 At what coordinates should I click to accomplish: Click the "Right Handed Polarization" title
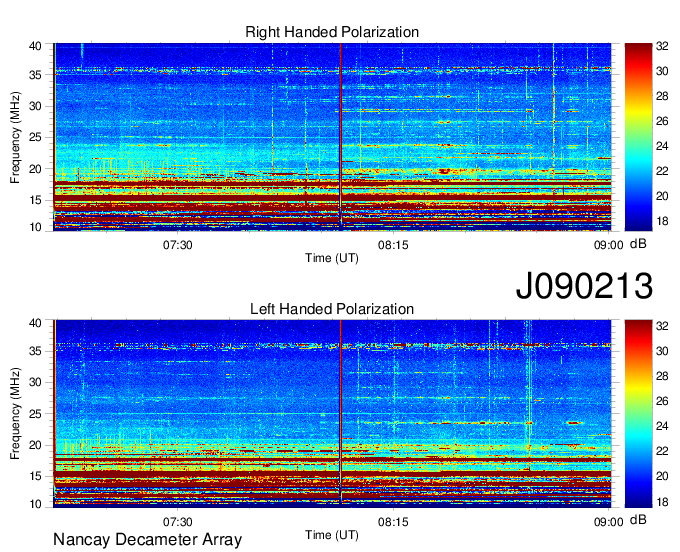(332, 32)
